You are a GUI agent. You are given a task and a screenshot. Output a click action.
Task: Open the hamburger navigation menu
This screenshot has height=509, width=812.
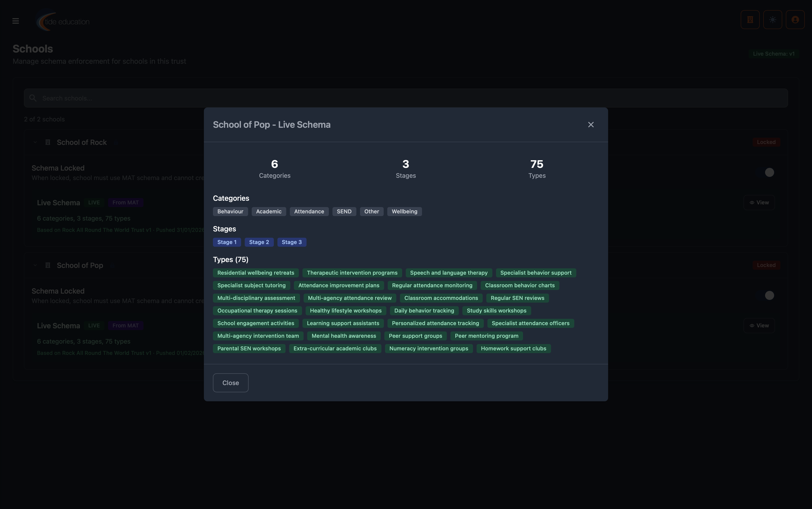pyautogui.click(x=16, y=21)
